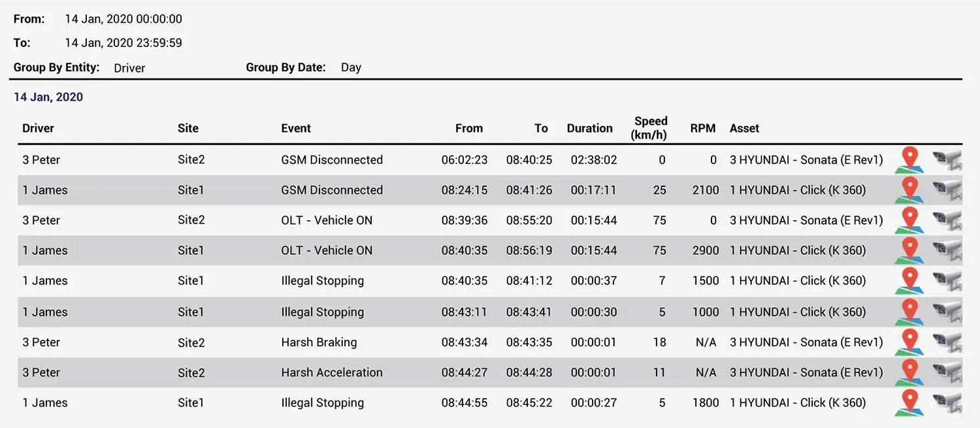Sort by Event column header
This screenshot has width=980, height=428.
pyautogui.click(x=296, y=128)
